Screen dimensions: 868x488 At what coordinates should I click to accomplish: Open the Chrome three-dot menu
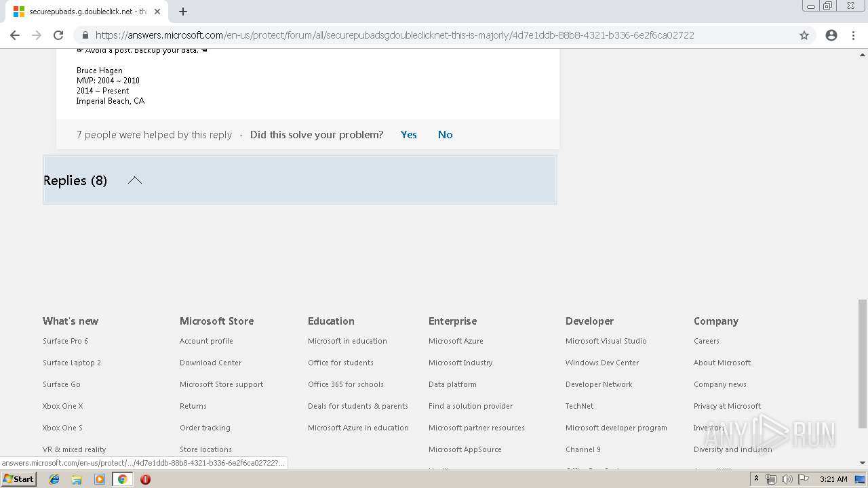[854, 35]
